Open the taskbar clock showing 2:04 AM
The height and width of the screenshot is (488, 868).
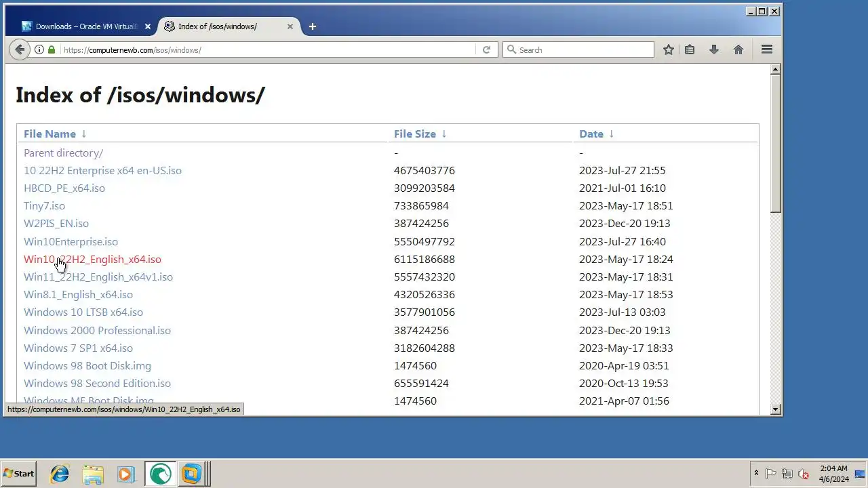coord(833,474)
